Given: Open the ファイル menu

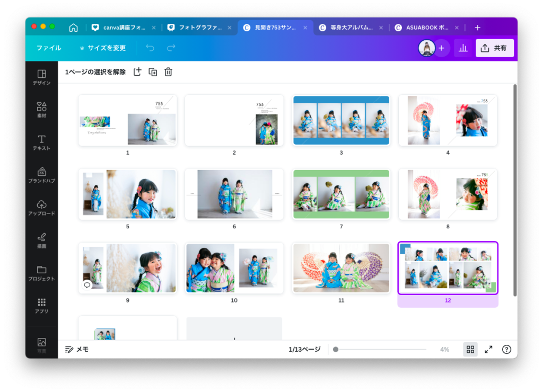Looking at the screenshot, I should tap(49, 48).
